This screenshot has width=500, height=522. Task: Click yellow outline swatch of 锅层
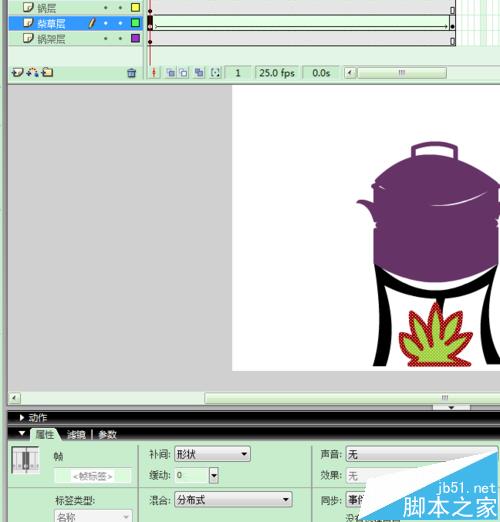click(135, 7)
